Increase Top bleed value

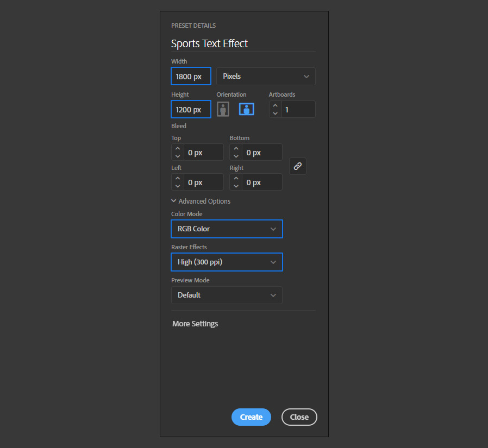[178, 148]
